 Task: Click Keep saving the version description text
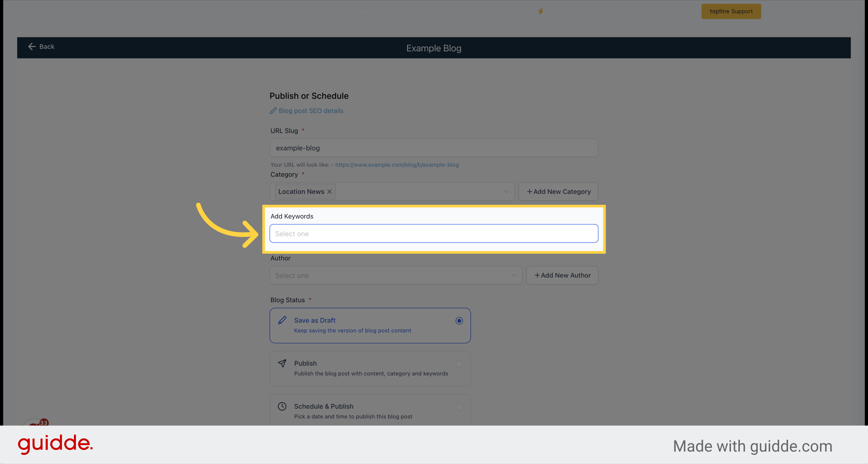pos(352,330)
